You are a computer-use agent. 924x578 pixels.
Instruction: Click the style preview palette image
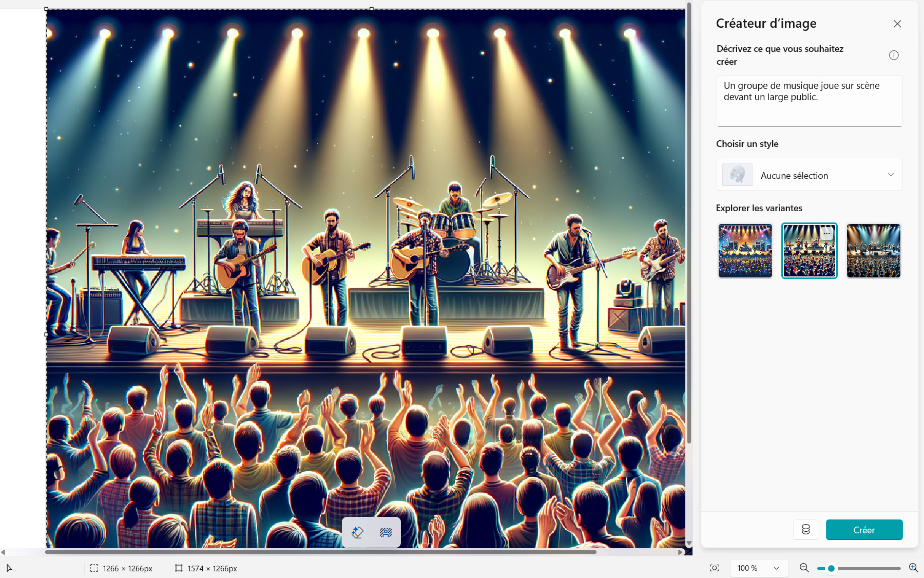[737, 175]
